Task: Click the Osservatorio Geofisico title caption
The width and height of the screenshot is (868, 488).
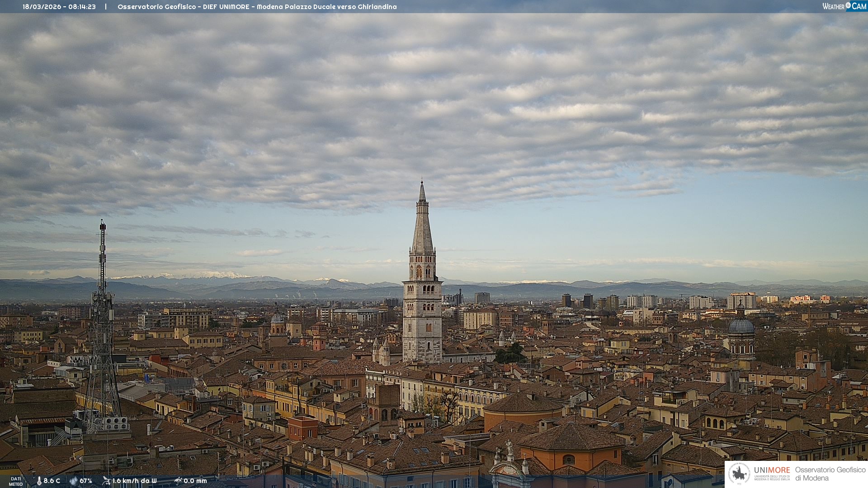Action: point(257,7)
